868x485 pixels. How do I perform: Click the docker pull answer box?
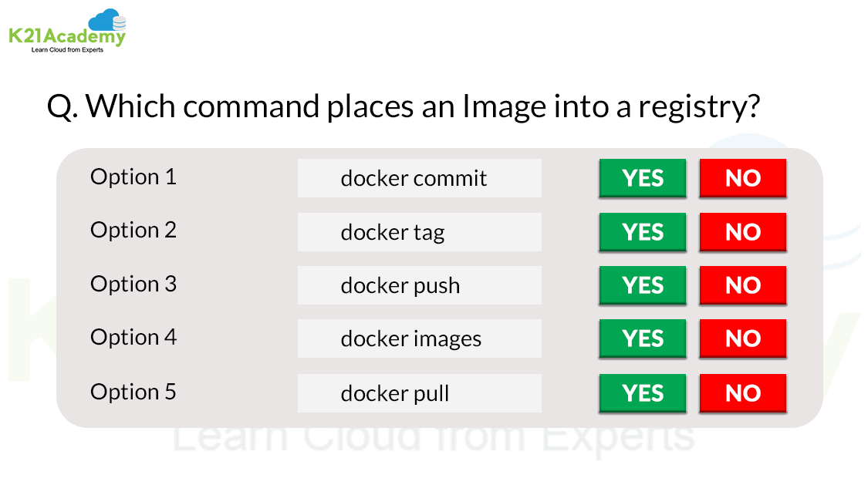[x=419, y=393]
